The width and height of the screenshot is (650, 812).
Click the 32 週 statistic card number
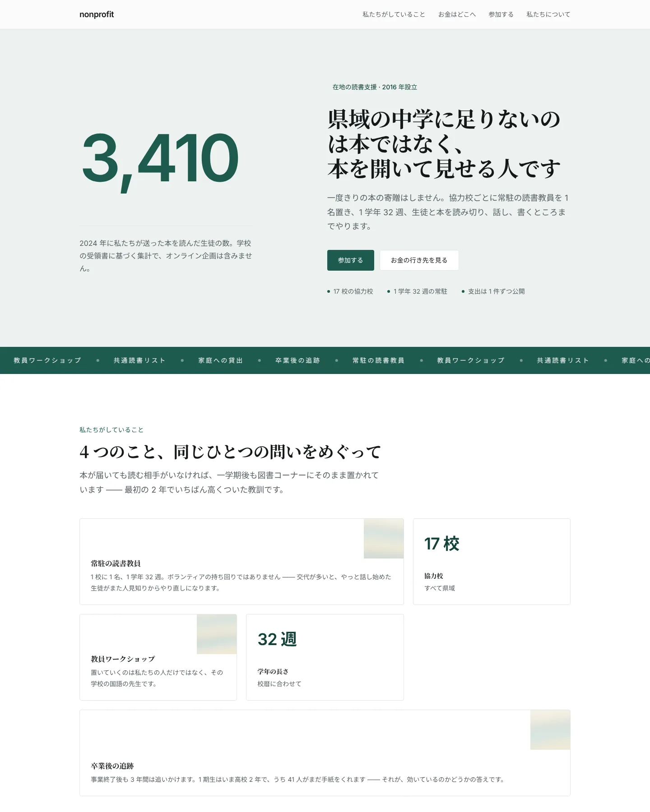tap(277, 639)
